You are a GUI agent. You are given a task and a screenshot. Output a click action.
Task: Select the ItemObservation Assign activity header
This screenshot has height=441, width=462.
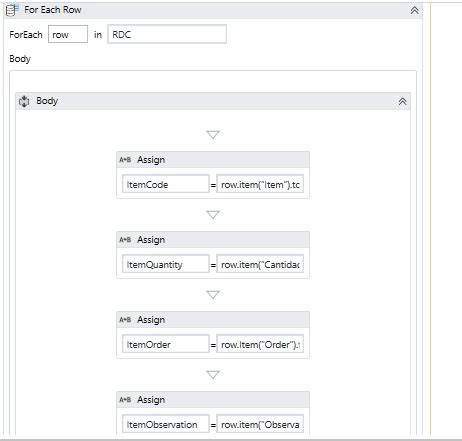tap(213, 400)
